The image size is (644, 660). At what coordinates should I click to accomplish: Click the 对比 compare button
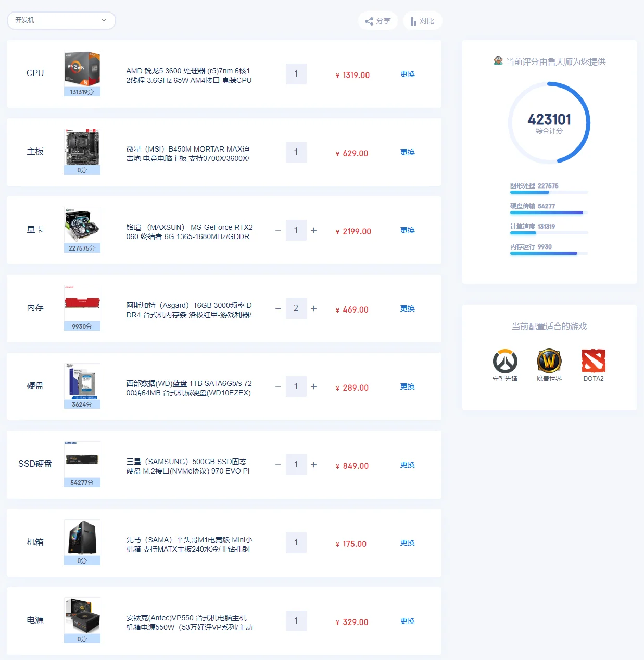(x=422, y=21)
